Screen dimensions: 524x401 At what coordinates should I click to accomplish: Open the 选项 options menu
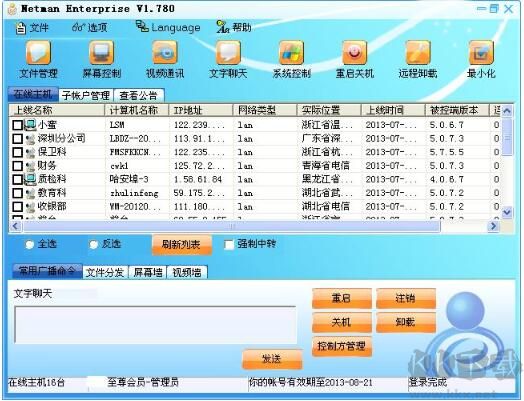pos(90,27)
